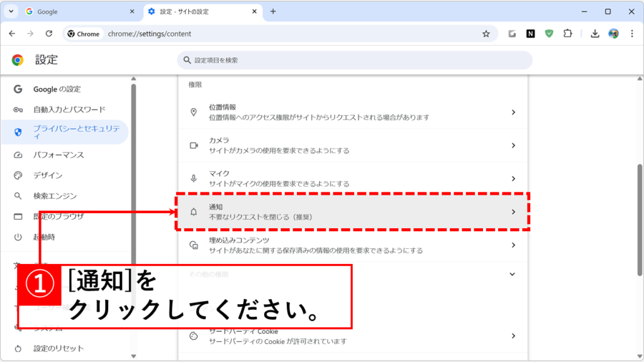Open パフォーマンス in the sidebar
Screen dimensions: 644x362
click(65, 155)
